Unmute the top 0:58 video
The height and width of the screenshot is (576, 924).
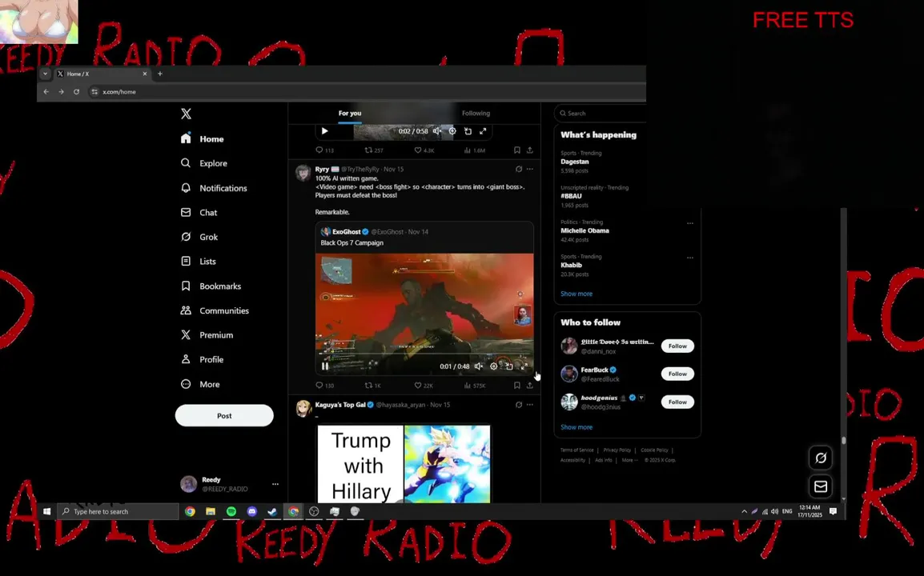tap(436, 130)
